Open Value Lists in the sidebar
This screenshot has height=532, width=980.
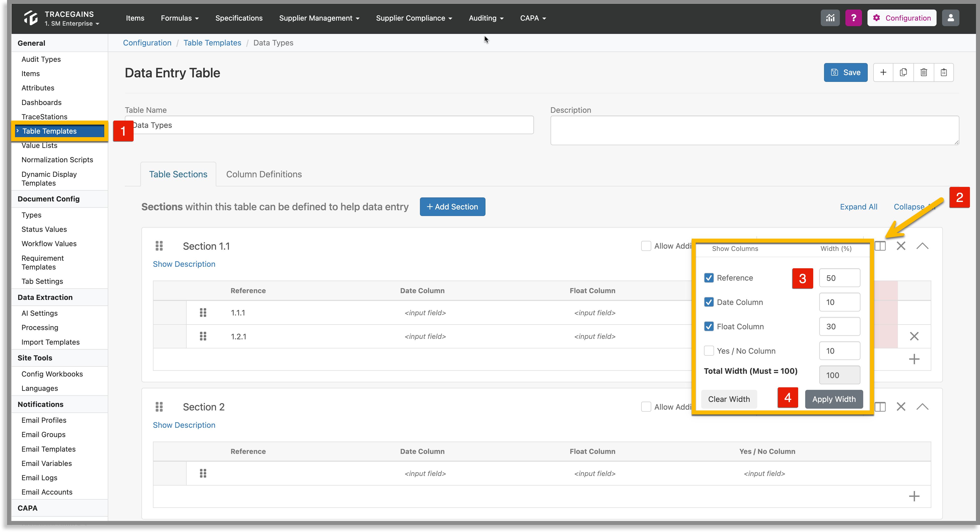pos(39,145)
